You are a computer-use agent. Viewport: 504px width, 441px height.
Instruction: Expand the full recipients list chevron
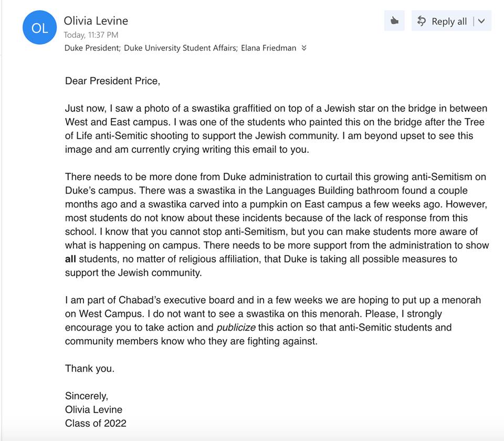point(304,48)
